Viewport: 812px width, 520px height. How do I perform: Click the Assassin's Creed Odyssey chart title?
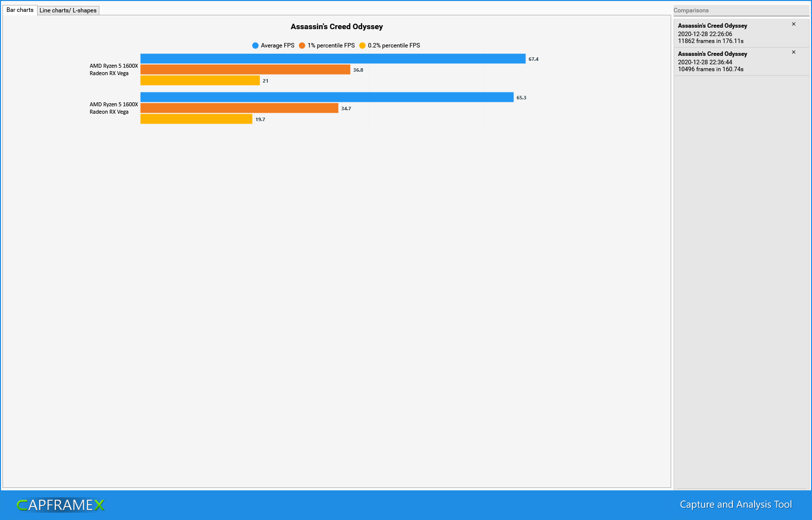tap(337, 27)
